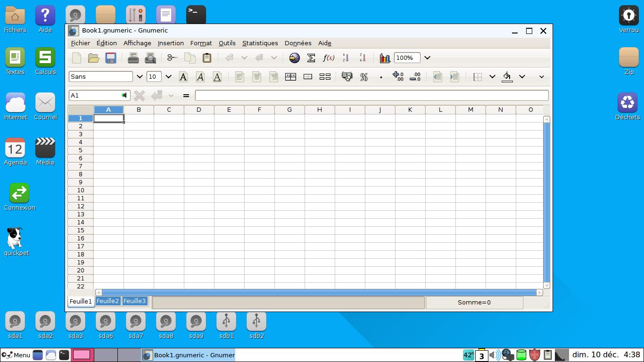Toggle bold formatting

183,76
